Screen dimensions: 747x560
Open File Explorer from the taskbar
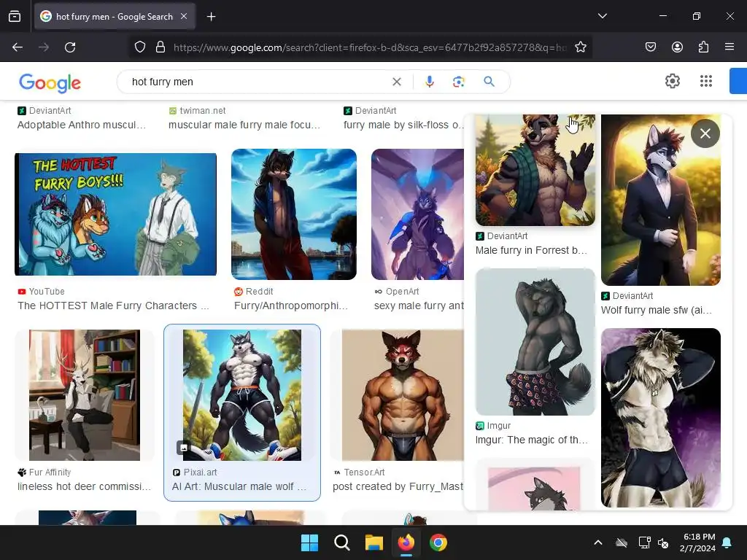point(374,542)
